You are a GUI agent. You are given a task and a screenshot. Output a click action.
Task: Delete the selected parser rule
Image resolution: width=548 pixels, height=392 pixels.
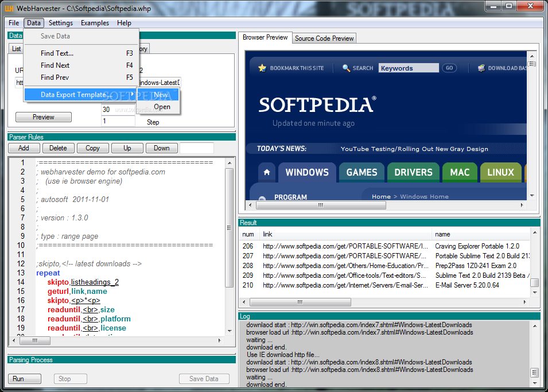click(58, 148)
